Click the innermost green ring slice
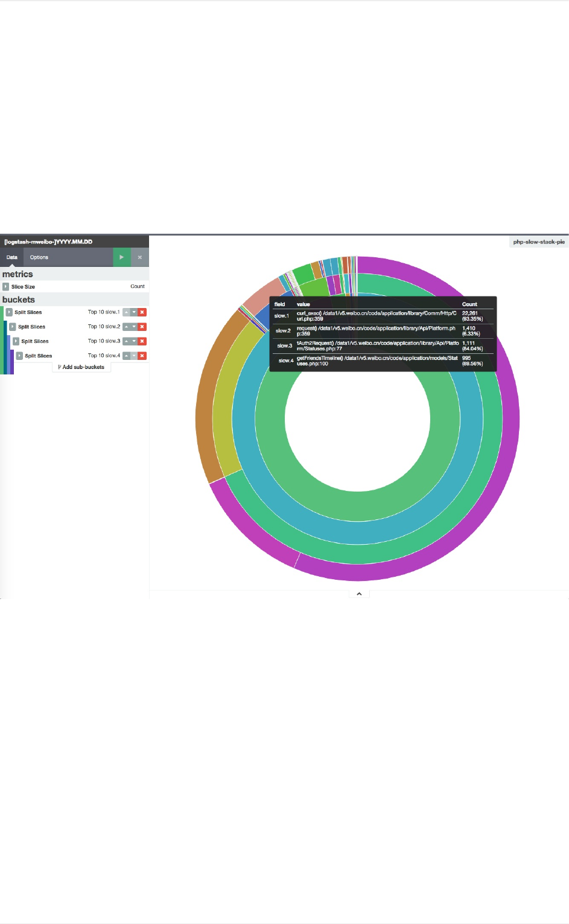This screenshot has height=924, width=569. pos(358,506)
